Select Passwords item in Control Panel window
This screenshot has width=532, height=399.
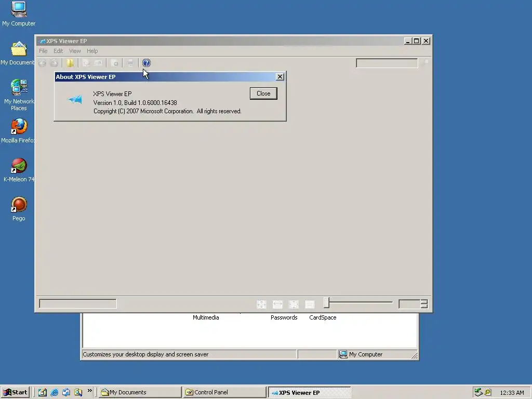tap(284, 317)
